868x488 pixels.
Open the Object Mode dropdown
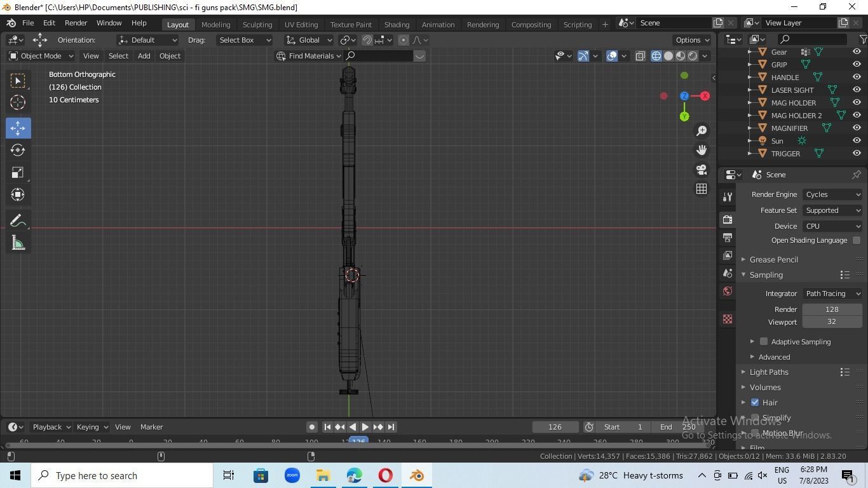coord(41,56)
